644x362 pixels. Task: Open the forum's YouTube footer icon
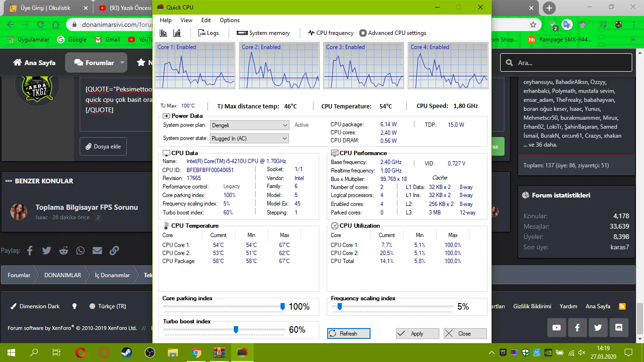pyautogui.click(x=557, y=328)
